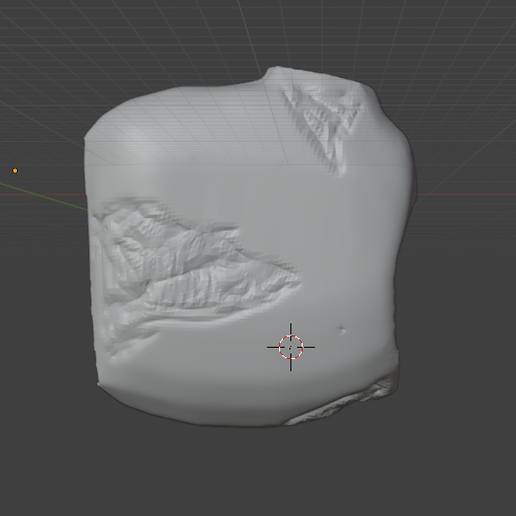Click empty viewport below the mesh
The height and width of the screenshot is (516, 516).
[x=258, y=473]
